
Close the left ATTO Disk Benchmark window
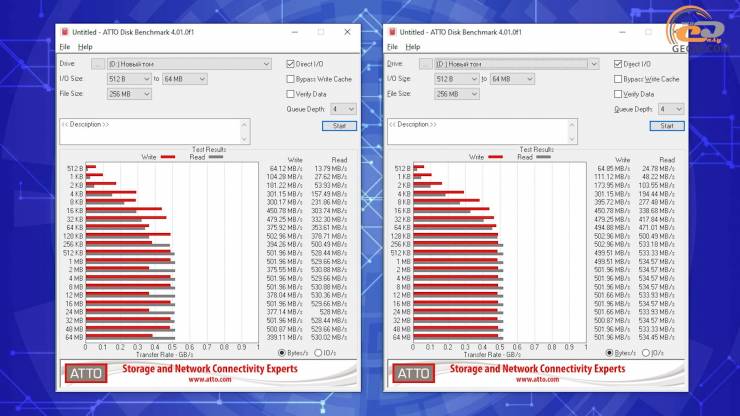click(347, 32)
